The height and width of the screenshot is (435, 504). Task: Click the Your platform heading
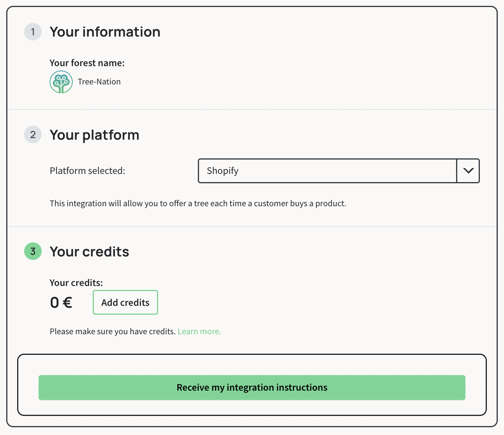[x=94, y=135]
